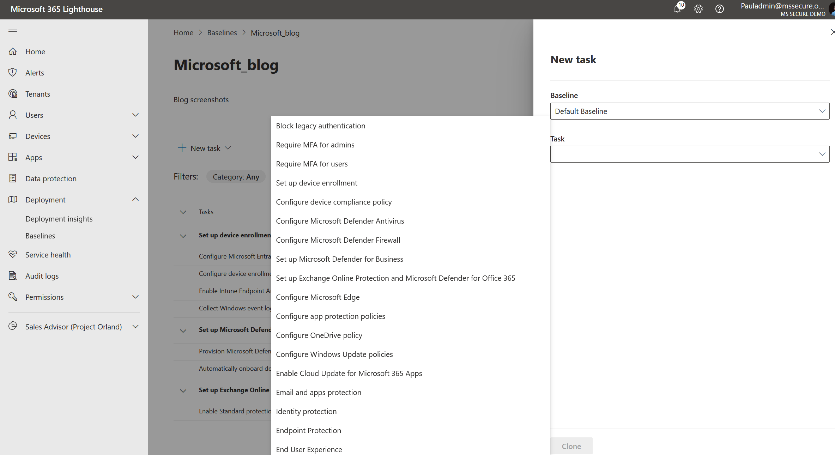Select Configure Microsoft Defender Antivirus option

click(x=410, y=221)
